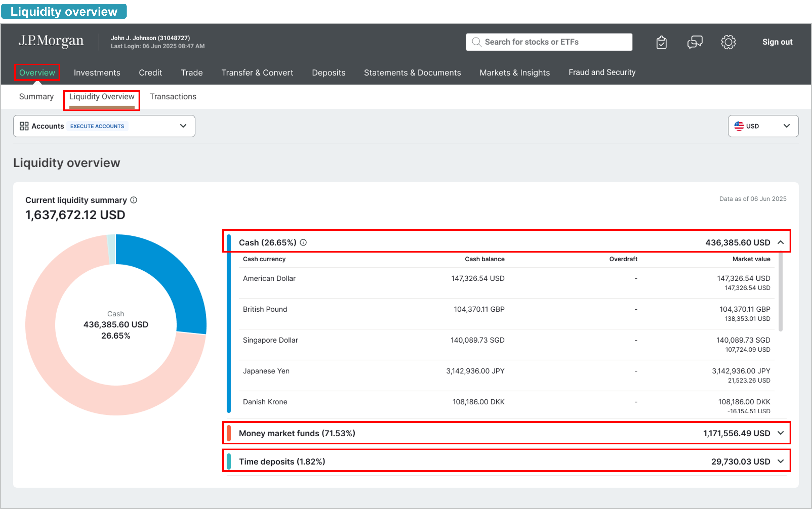Open the USD currency dropdown

tap(786, 126)
